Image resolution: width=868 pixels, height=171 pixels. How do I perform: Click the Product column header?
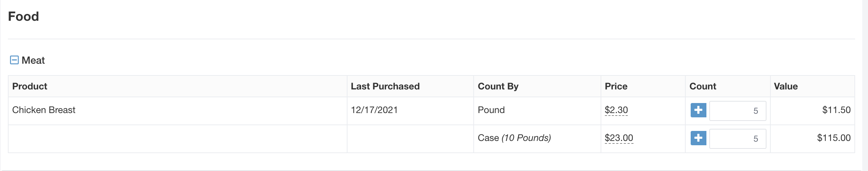30,86
